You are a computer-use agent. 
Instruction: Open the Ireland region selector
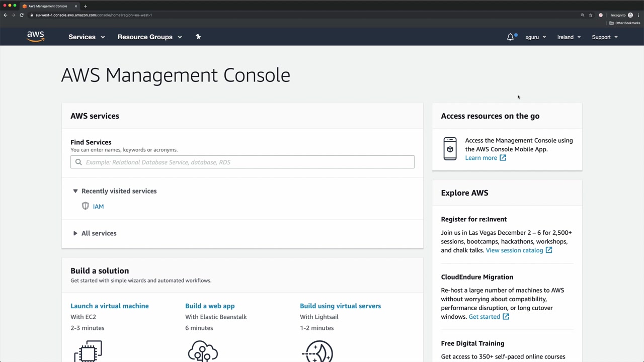(569, 37)
